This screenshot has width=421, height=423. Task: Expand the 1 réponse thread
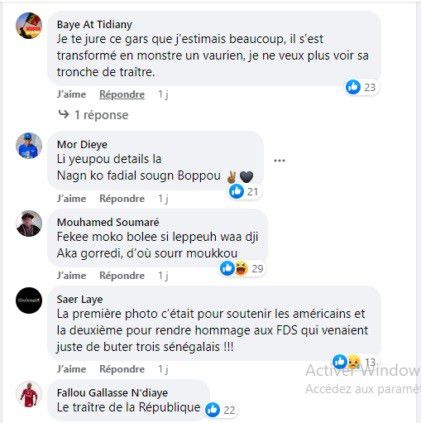(x=101, y=115)
